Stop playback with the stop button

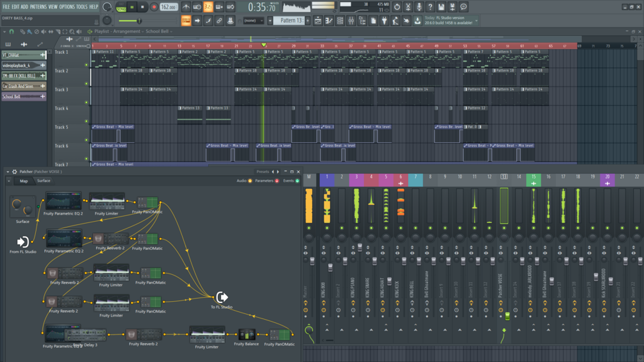coord(142,7)
